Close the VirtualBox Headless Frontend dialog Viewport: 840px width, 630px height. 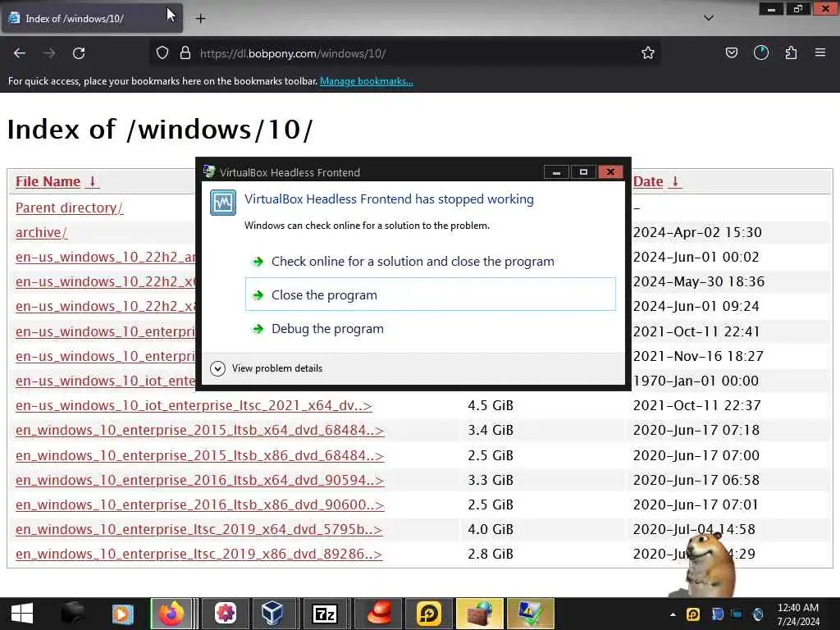(x=609, y=172)
